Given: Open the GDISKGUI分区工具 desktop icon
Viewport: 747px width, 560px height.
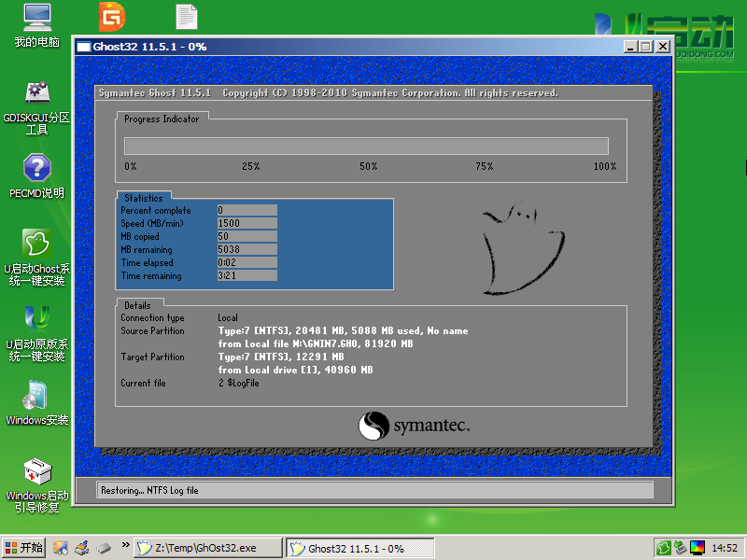Looking at the screenshot, I should [37, 108].
